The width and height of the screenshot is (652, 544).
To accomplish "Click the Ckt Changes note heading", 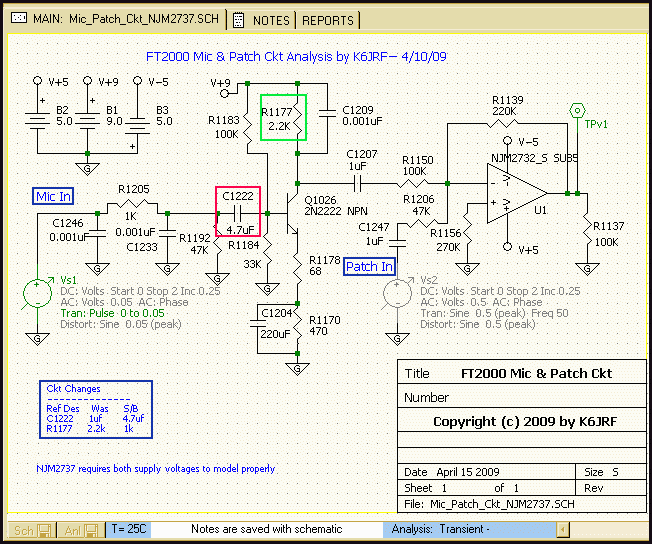I will (73, 389).
